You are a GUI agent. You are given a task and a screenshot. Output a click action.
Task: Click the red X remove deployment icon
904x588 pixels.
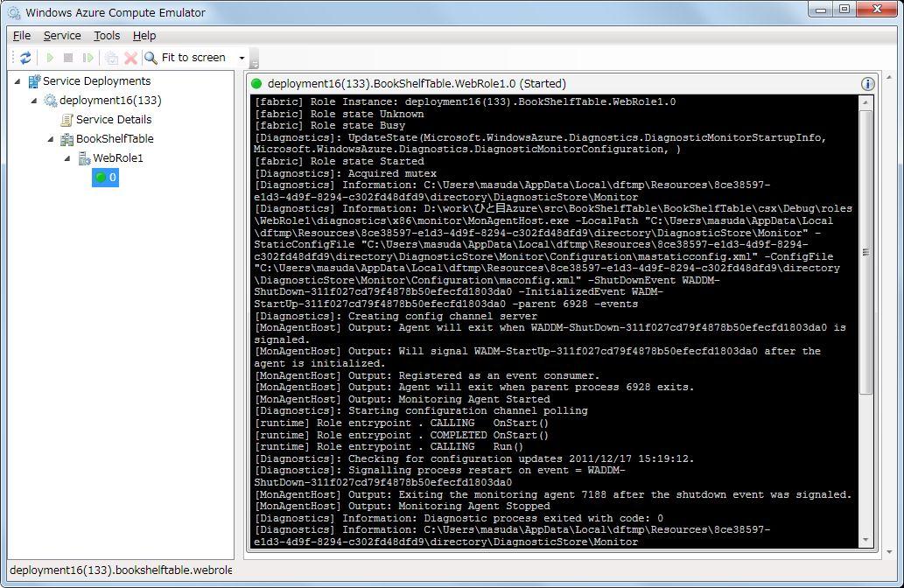[x=130, y=58]
